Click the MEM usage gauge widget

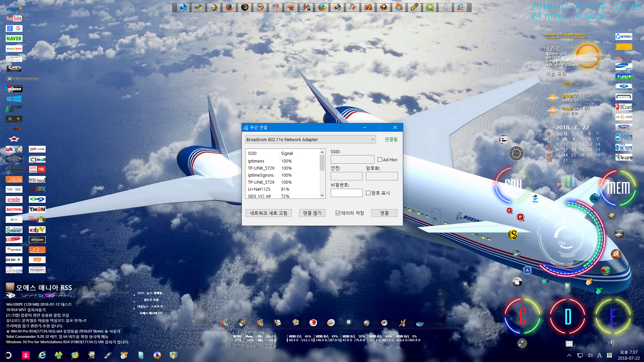(x=618, y=188)
